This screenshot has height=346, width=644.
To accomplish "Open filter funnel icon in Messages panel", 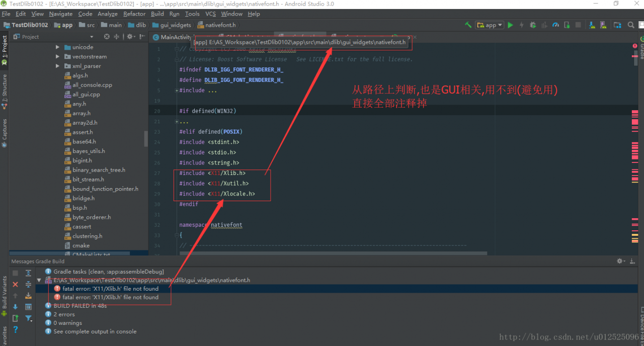I will (28, 318).
